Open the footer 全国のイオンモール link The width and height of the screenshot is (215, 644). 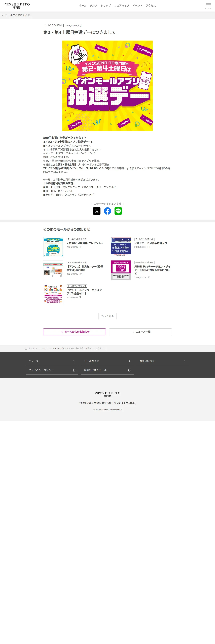pos(107,370)
